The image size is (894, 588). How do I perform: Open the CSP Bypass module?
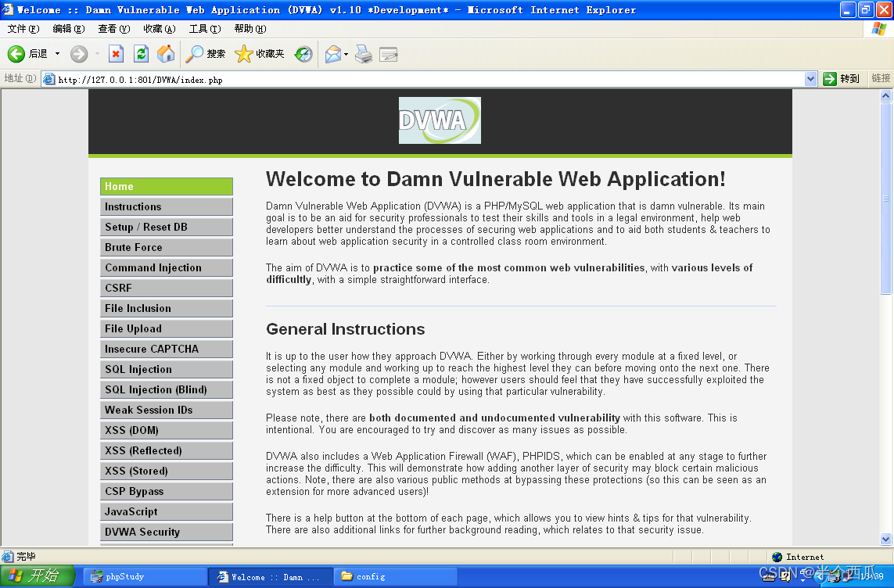[167, 491]
